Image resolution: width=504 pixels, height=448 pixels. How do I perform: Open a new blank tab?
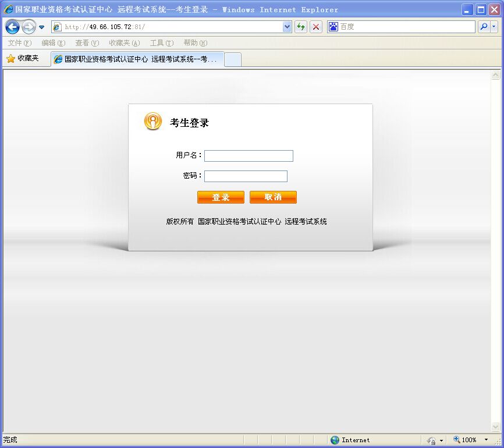click(233, 59)
